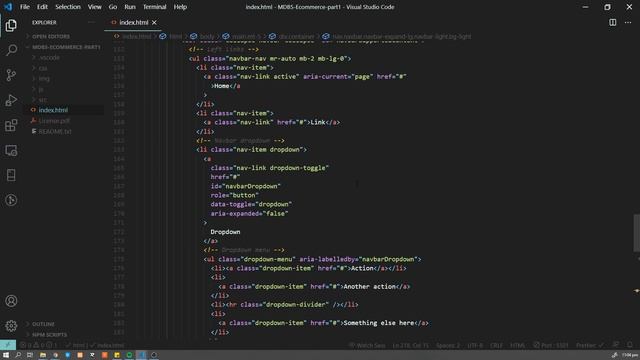This screenshot has height=360, width=640.
Task: Open File Explorer from the taskbar
Action: (42, 355)
